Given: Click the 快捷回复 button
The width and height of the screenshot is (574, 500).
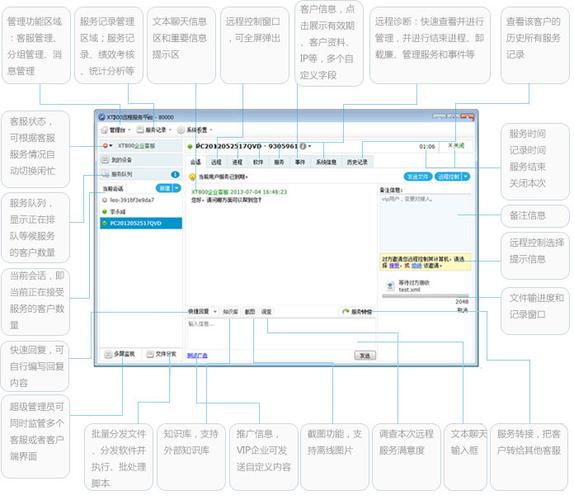Looking at the screenshot, I should pyautogui.click(x=198, y=311).
